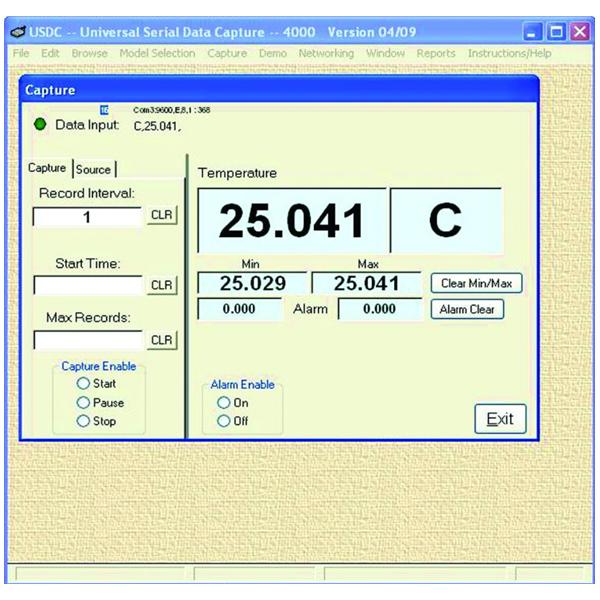Close the USDC application window
The width and height of the screenshot is (600, 600).
(580, 32)
